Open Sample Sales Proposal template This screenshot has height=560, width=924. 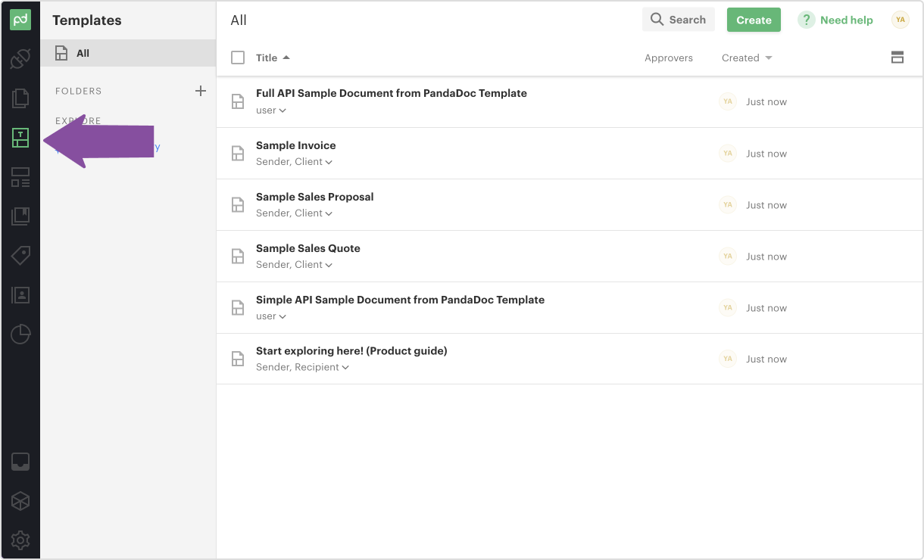tap(315, 197)
